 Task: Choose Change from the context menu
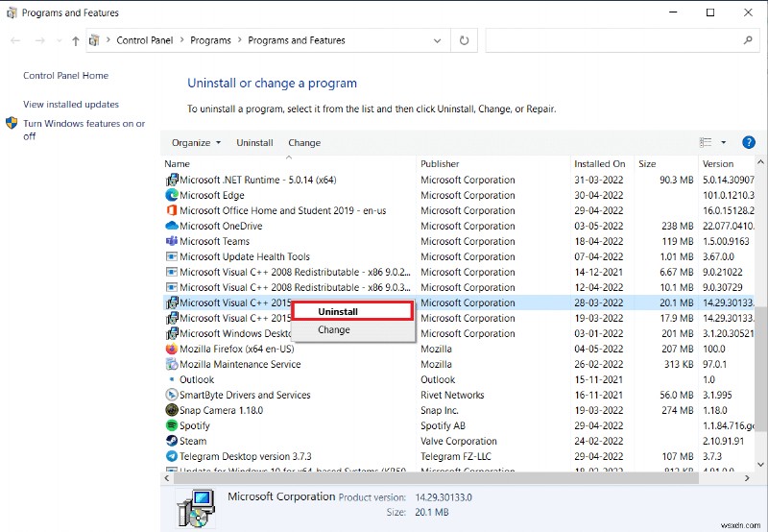tap(352, 329)
